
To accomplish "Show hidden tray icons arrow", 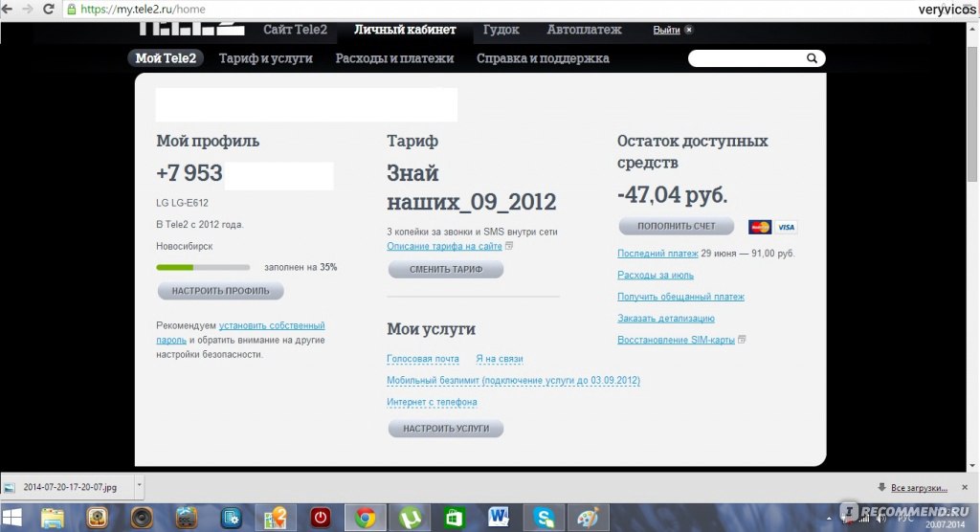I will (x=830, y=519).
